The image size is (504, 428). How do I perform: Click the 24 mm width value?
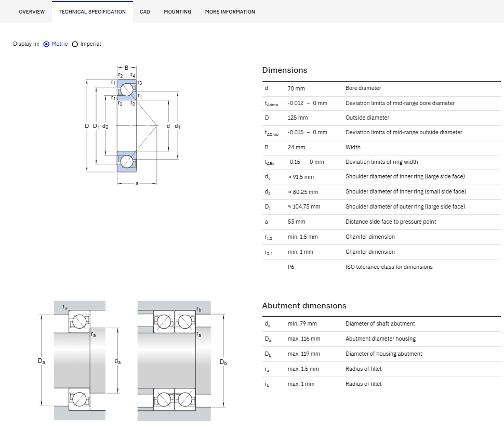click(x=296, y=147)
